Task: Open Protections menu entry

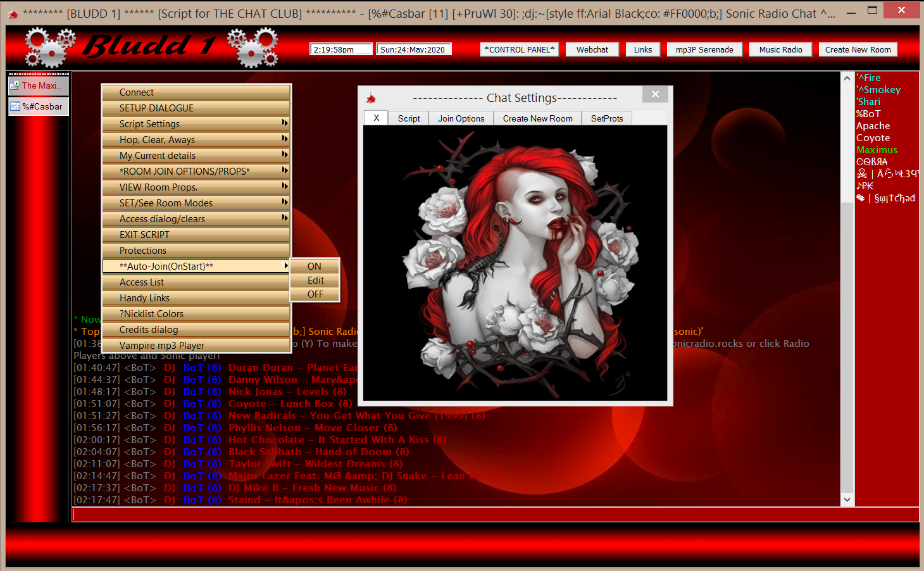Action: click(x=196, y=251)
